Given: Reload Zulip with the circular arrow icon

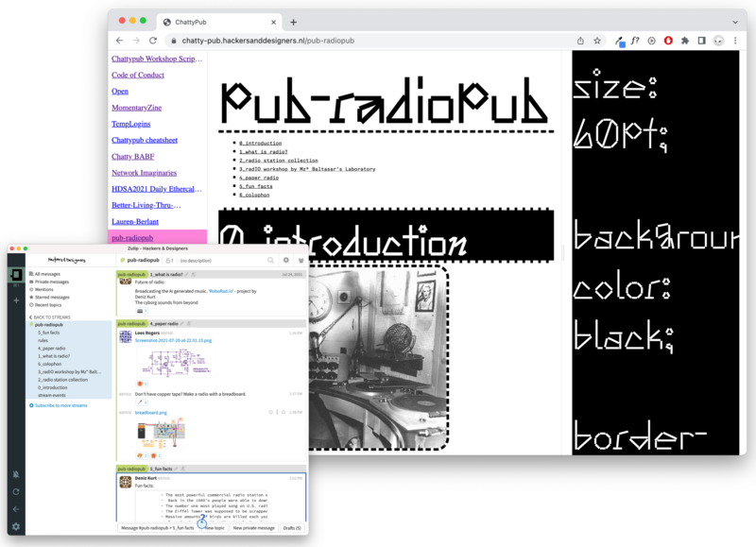Looking at the screenshot, I should (16, 491).
